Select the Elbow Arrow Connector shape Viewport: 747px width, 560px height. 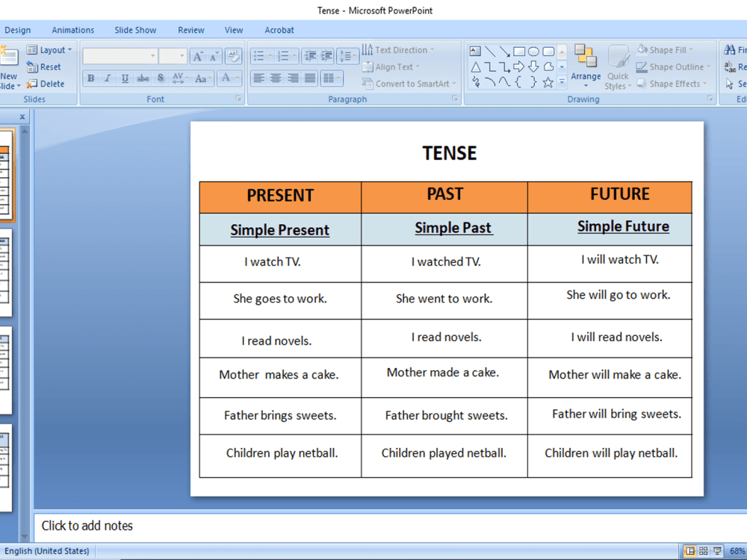tap(504, 66)
